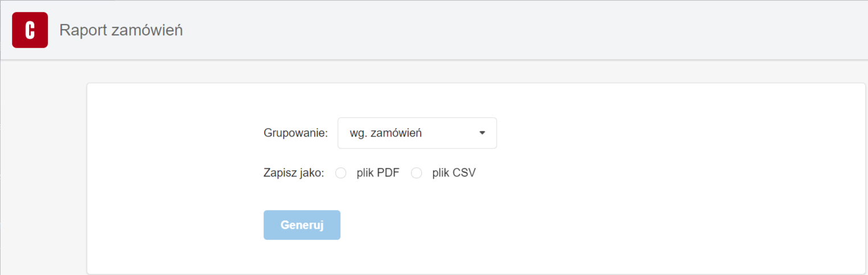Click the "Grupowanie:" field label

(x=296, y=133)
